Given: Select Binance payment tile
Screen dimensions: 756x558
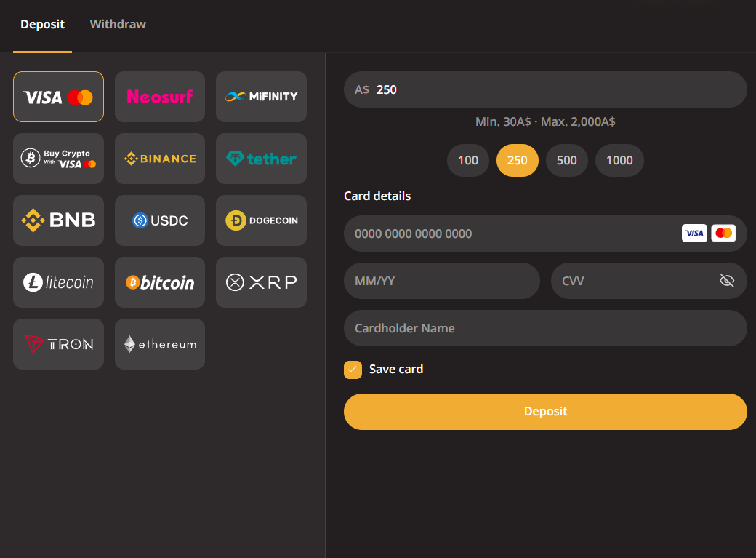Looking at the screenshot, I should (x=160, y=159).
